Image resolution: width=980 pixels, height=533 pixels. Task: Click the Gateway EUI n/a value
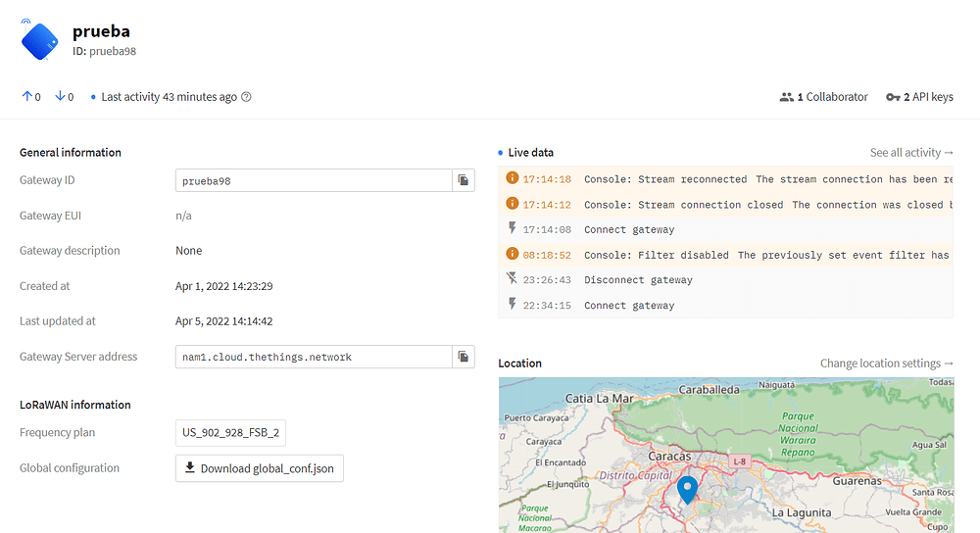pos(183,216)
